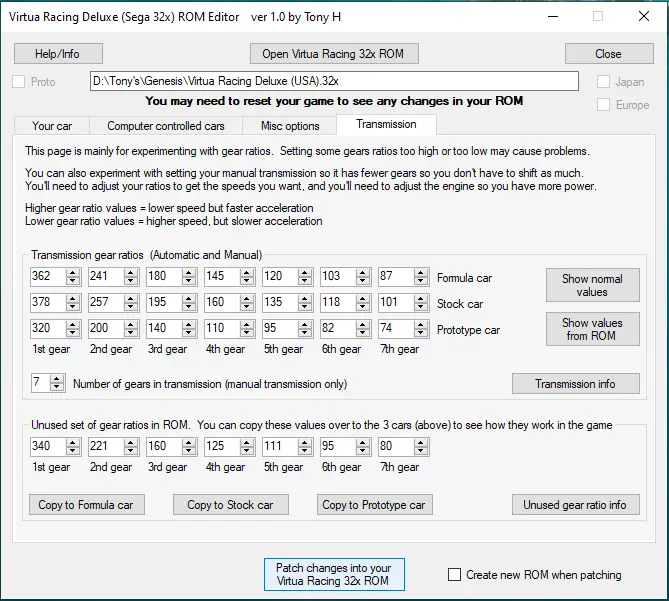669x601 pixels.
Task: Close the ROM Editor window
Action: tap(644, 16)
